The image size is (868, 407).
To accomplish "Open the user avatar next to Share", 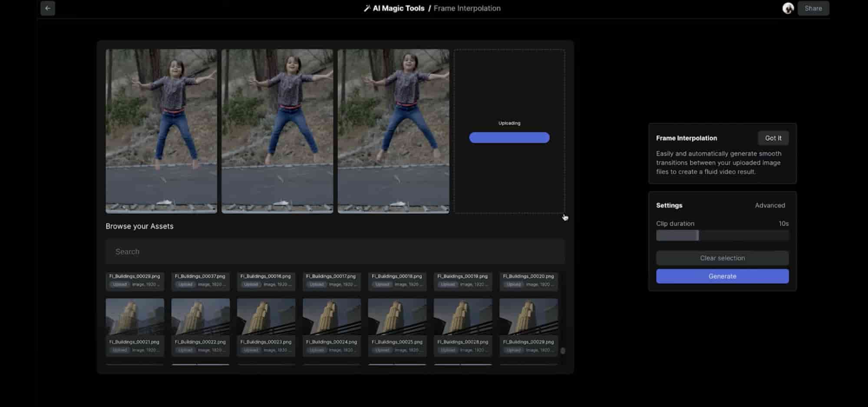I will [x=788, y=8].
